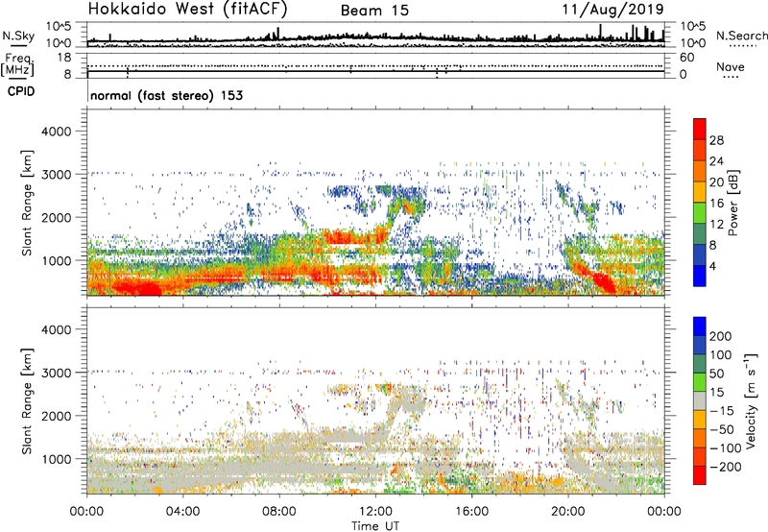The width and height of the screenshot is (768, 532).
Task: Click the gray segment of velocity colorbar
Action: click(x=700, y=401)
